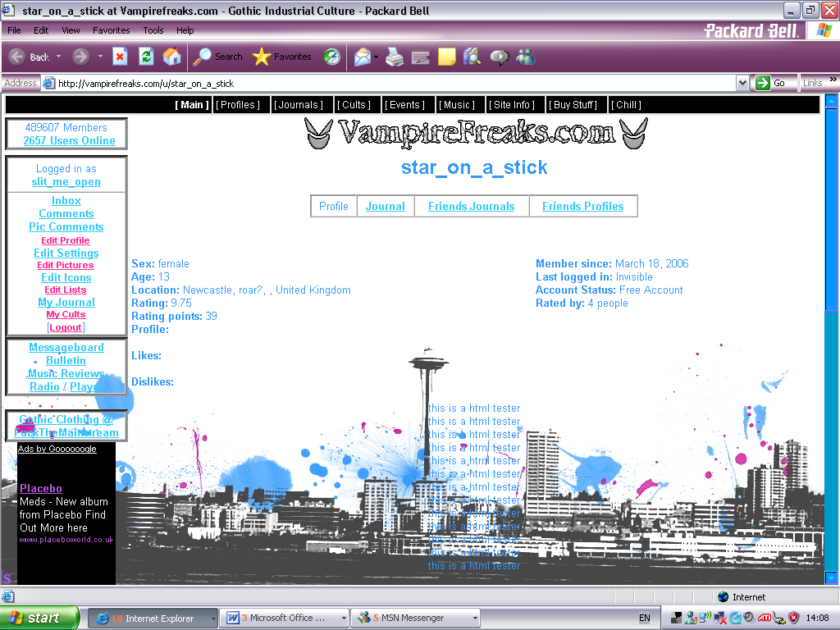Click the checkered black tray icon
The width and height of the screenshot is (840, 630).
(676, 618)
